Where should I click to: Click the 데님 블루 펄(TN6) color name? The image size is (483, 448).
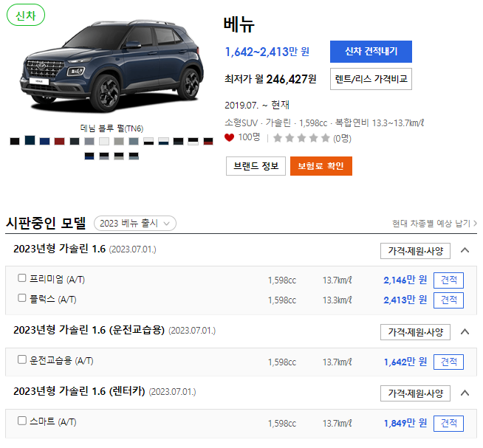click(x=112, y=128)
